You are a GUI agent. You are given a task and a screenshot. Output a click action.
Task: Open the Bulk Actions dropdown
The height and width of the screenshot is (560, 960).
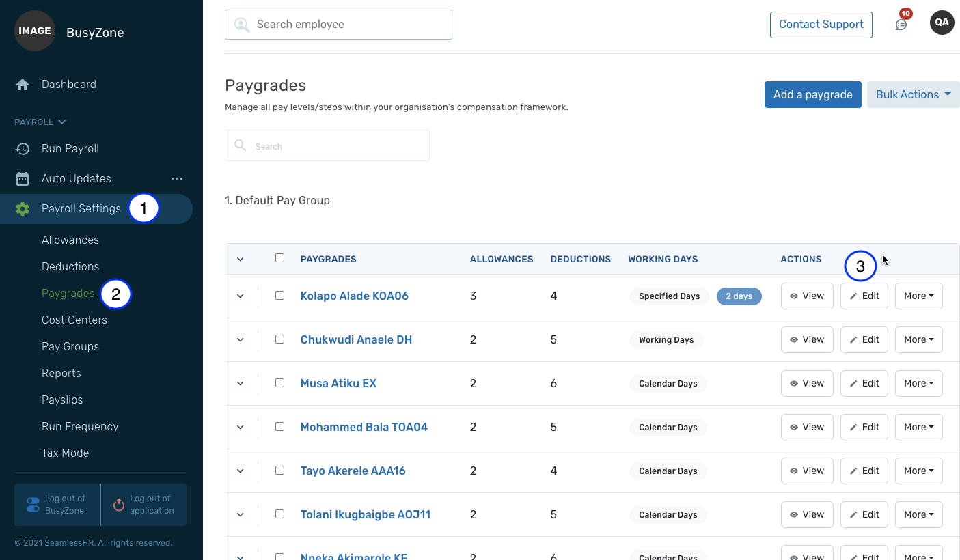913,95
